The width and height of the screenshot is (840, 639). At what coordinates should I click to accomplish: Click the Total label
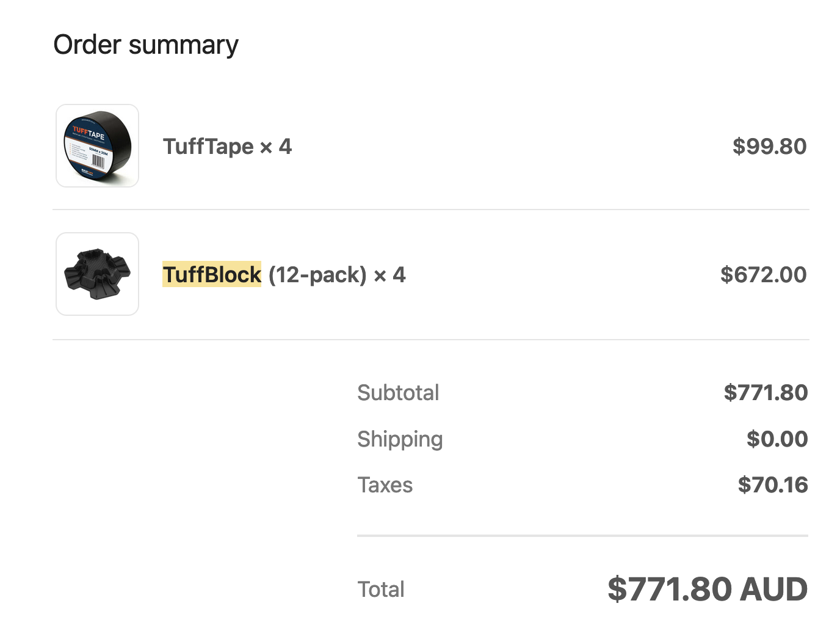[x=381, y=590]
